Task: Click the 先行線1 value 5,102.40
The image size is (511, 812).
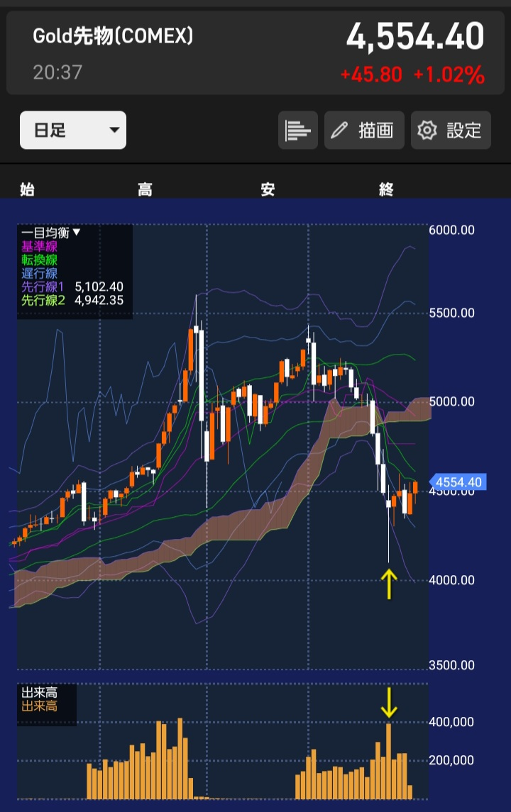Action: point(99,287)
